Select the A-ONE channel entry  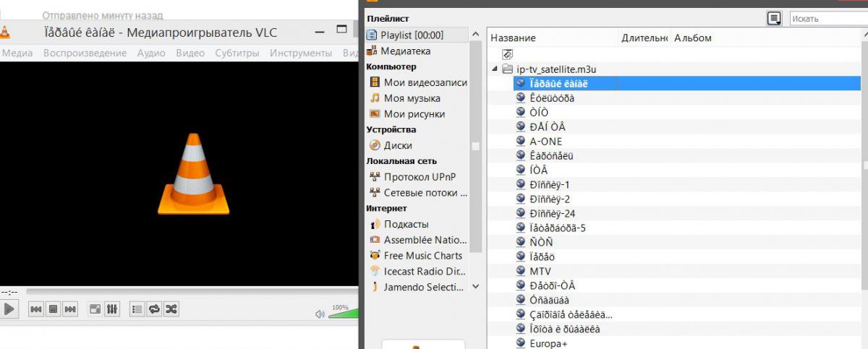pyautogui.click(x=545, y=141)
